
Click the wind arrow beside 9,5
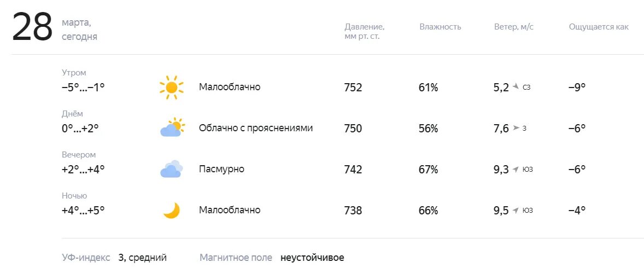(516, 211)
